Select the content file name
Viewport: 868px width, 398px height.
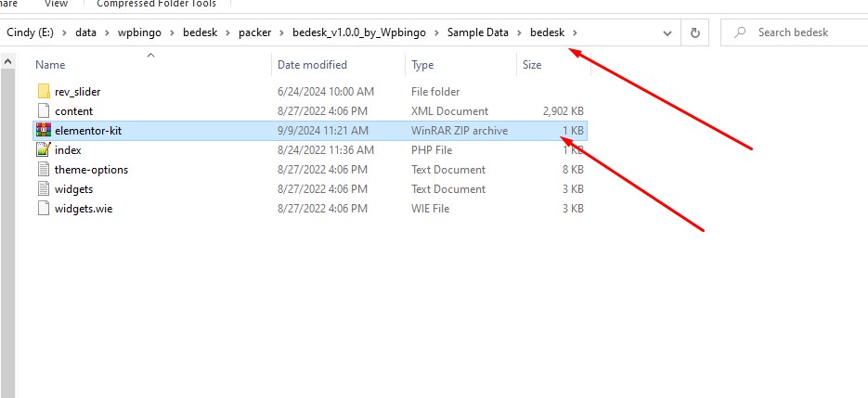point(74,111)
